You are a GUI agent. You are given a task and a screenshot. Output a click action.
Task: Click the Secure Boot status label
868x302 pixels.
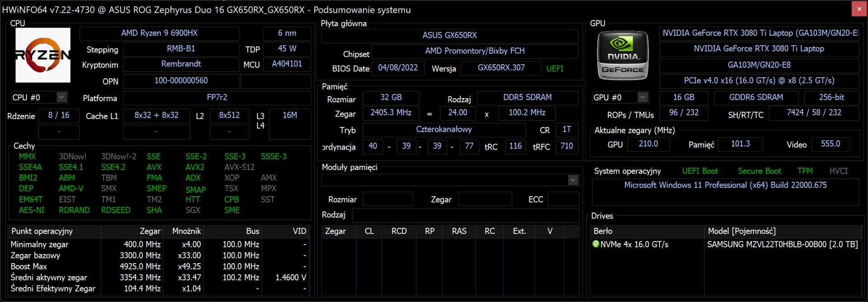pyautogui.click(x=759, y=171)
